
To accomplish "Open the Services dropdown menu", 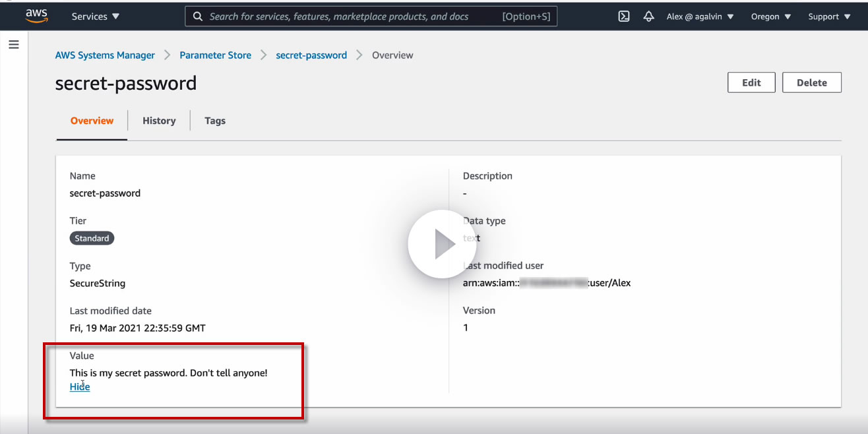I will pyautogui.click(x=96, y=16).
